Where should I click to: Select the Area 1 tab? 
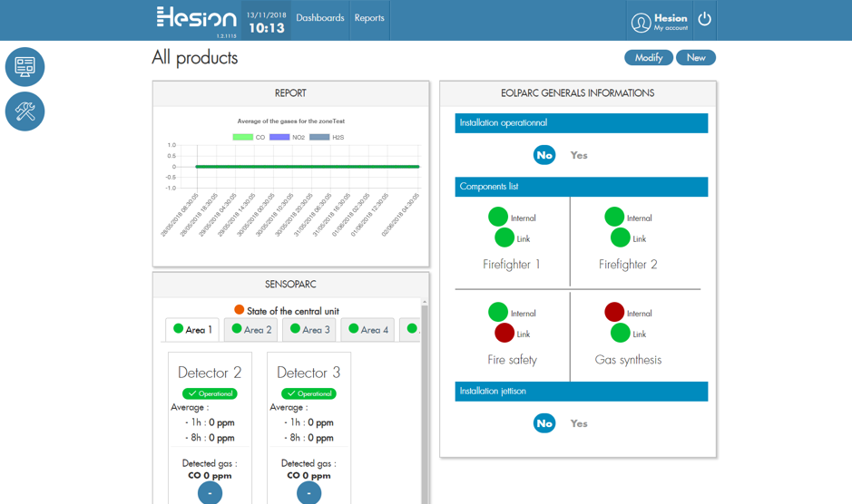point(192,330)
